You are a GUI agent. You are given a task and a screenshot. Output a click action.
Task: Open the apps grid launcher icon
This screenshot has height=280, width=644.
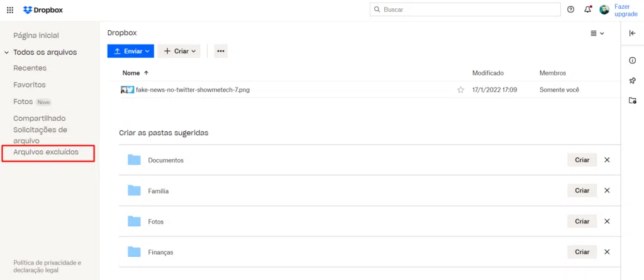pos(10,10)
